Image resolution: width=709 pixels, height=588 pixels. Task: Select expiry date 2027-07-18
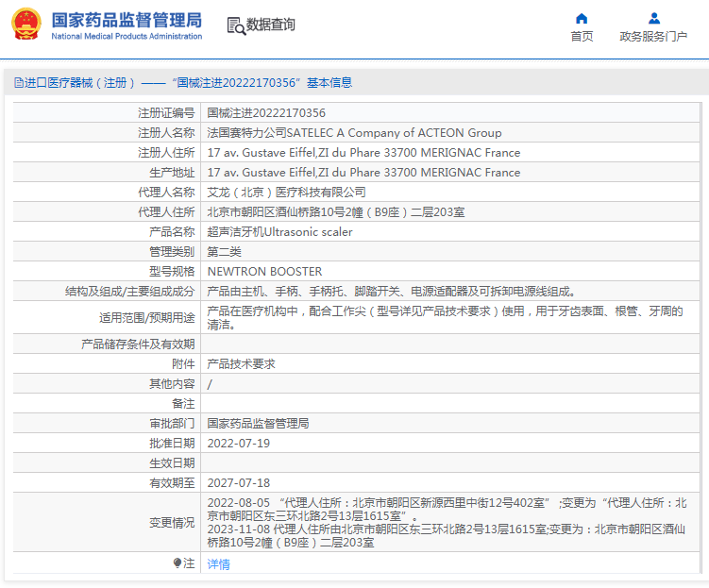(x=238, y=483)
